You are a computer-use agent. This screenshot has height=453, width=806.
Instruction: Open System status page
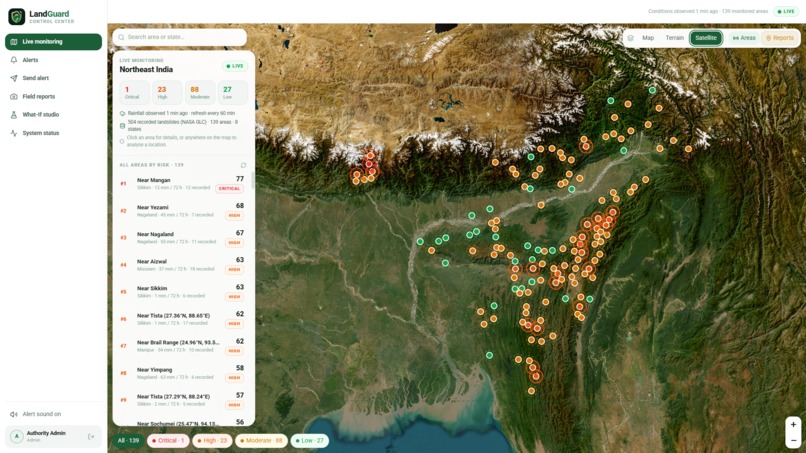point(53,133)
